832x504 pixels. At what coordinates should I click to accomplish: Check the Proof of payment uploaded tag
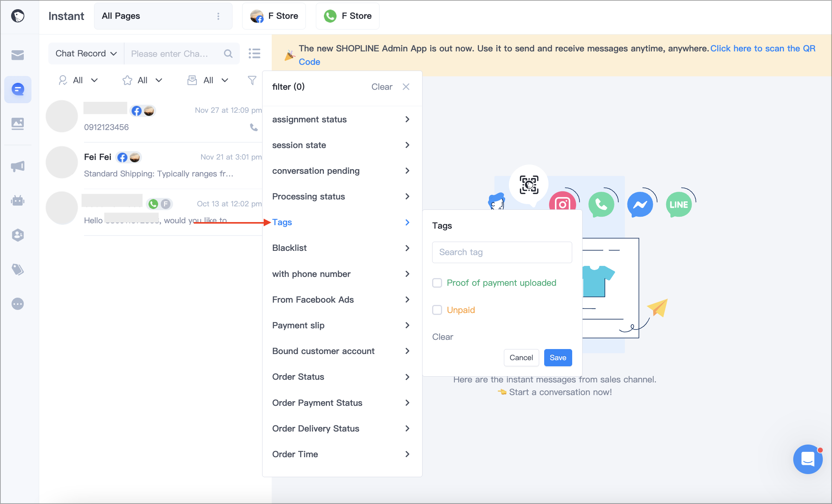(x=437, y=283)
